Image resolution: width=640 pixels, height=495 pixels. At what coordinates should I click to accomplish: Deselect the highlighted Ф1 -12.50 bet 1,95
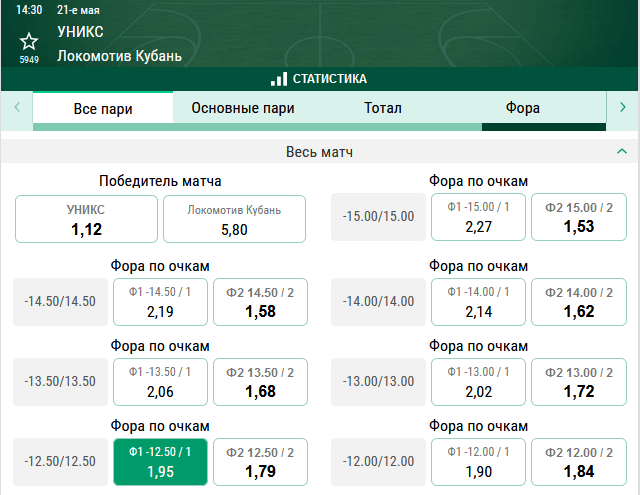tap(160, 462)
